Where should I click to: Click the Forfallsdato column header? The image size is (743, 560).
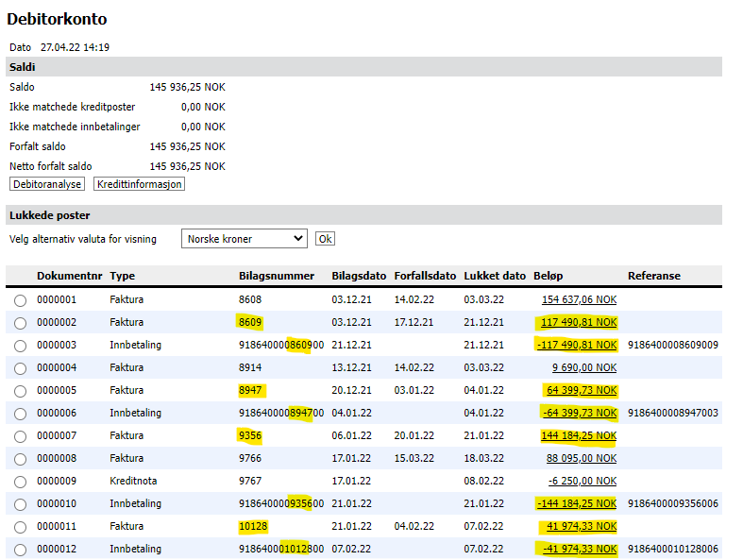click(425, 276)
